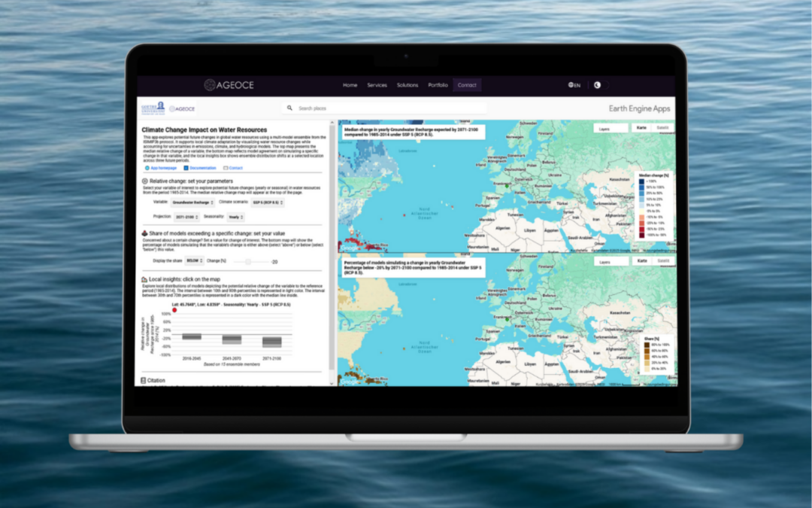Click the Documentation info icon
The image size is (812, 508).
pyautogui.click(x=186, y=168)
